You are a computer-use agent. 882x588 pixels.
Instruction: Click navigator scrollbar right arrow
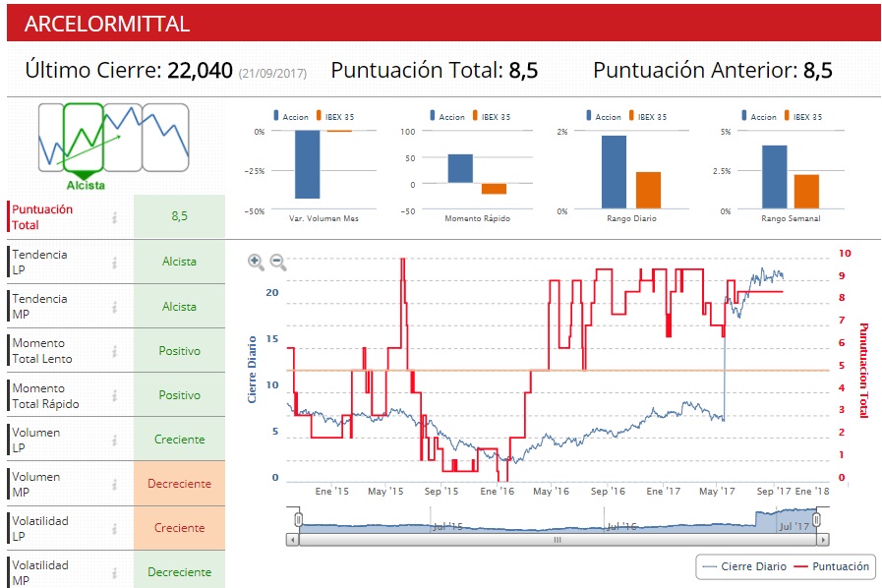coord(823,540)
